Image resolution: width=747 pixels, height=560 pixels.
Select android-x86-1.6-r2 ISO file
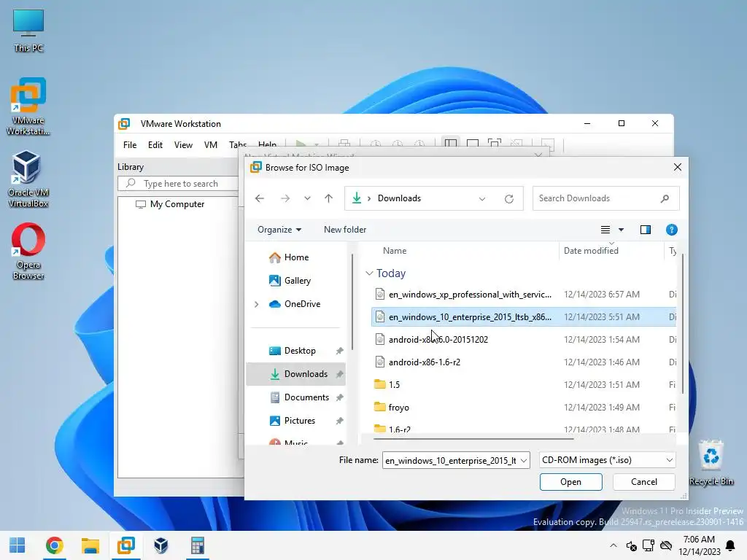(x=524, y=362)
